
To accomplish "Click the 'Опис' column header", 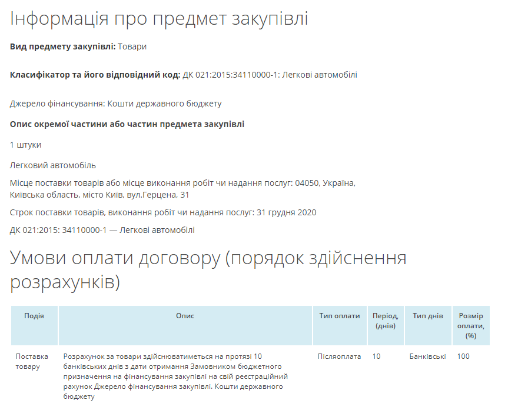I will (185, 316).
